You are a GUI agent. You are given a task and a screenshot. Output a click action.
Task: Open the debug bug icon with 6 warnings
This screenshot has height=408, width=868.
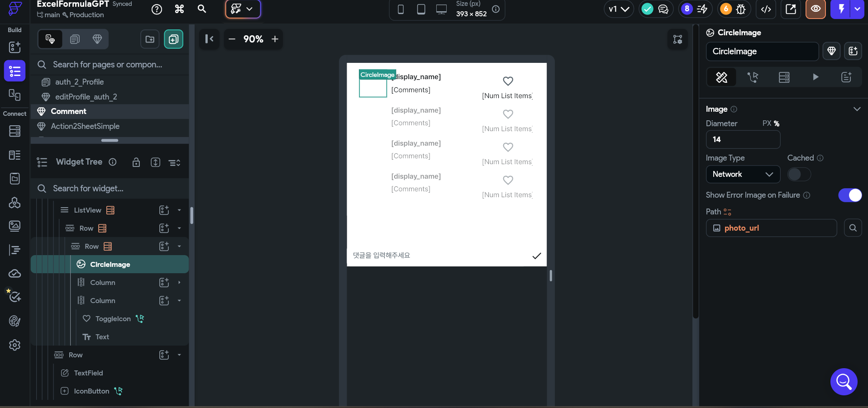tap(741, 9)
